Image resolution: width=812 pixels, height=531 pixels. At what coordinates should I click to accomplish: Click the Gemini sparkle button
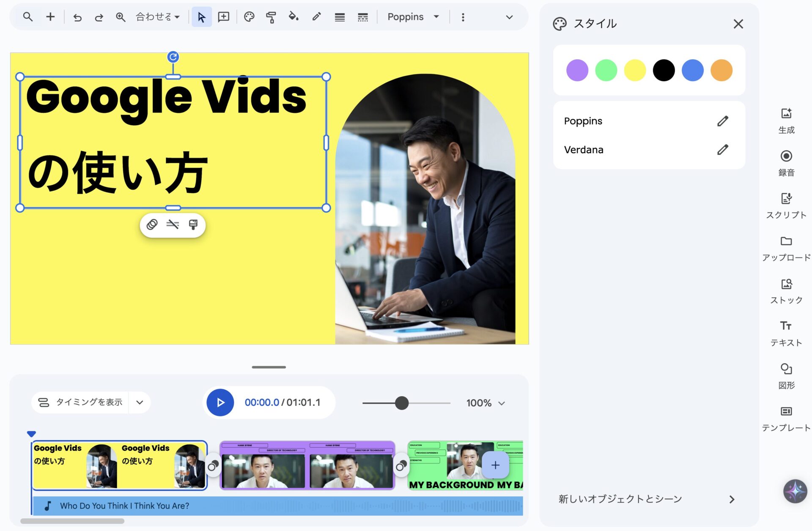[795, 491]
